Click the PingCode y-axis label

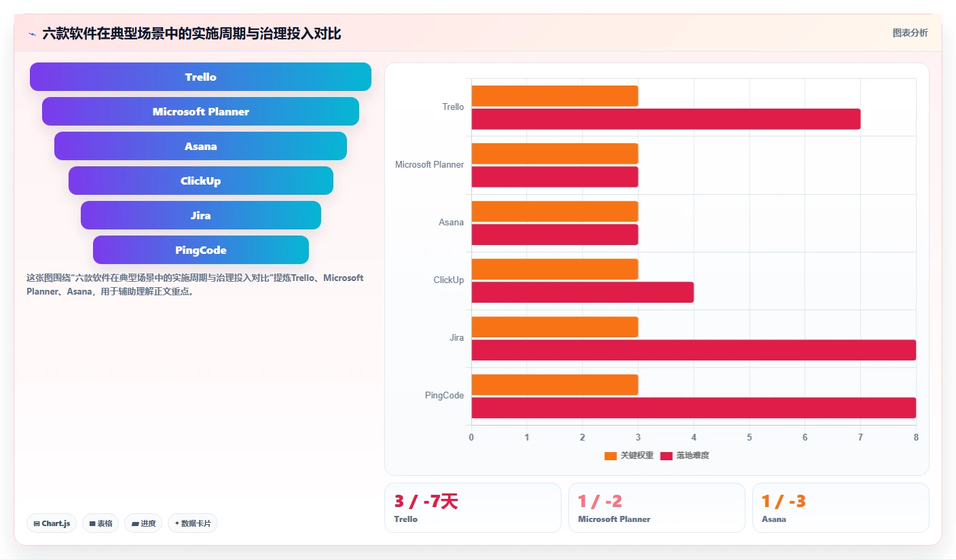point(445,396)
